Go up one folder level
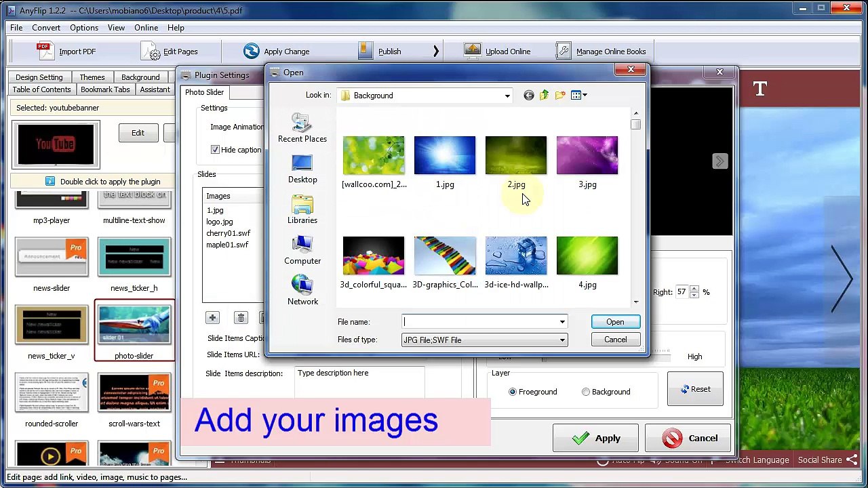 tap(544, 96)
